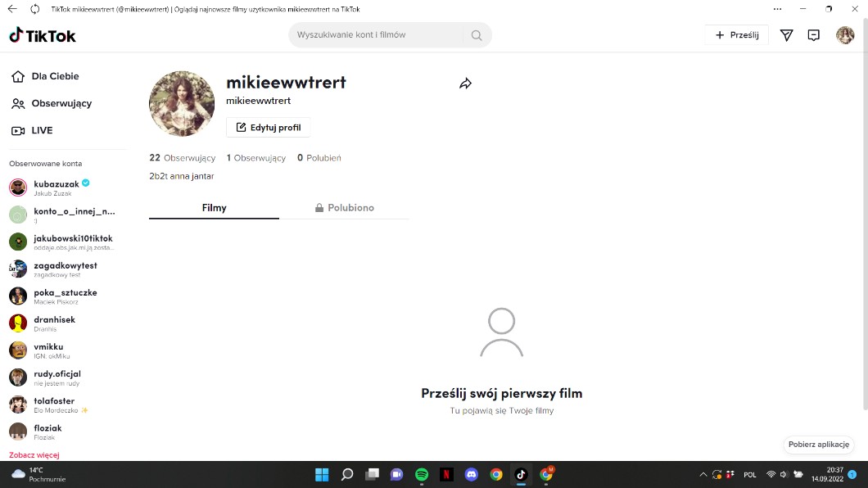Click the Prześlij upload button
868x488 pixels.
(x=736, y=35)
